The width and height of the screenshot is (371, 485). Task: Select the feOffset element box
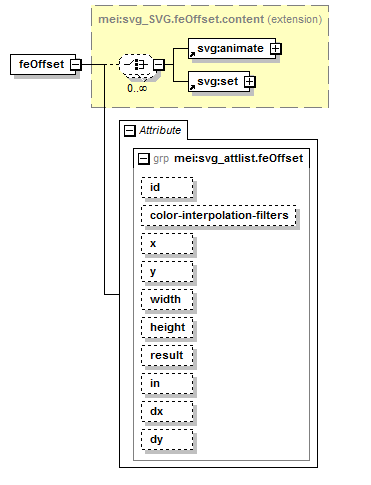[x=43, y=64]
